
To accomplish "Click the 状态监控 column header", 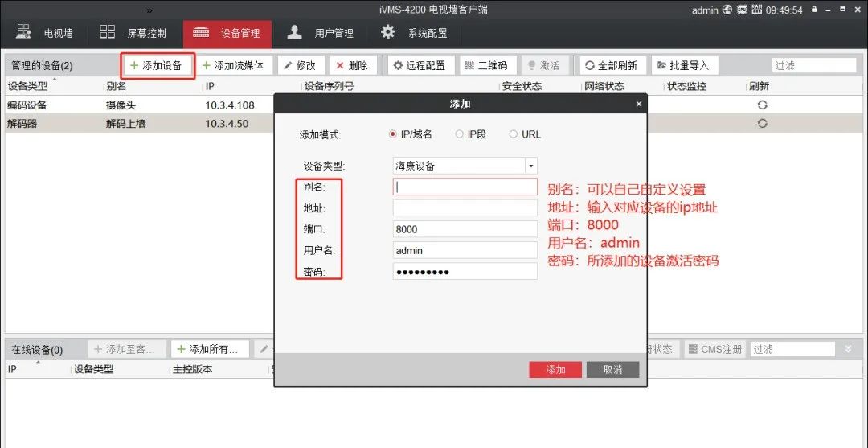I will pos(686,86).
